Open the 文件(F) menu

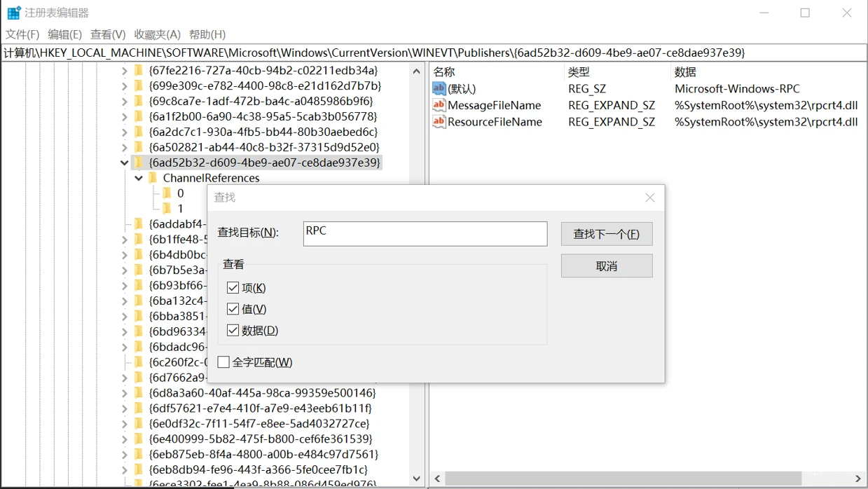[22, 34]
